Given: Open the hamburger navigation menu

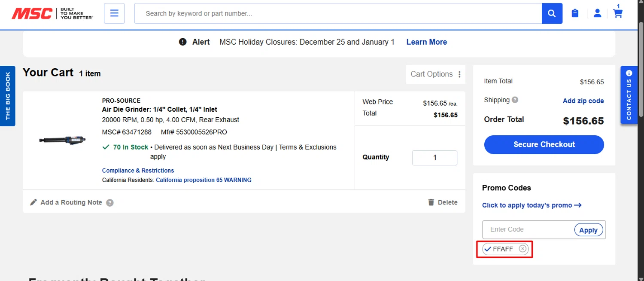Looking at the screenshot, I should pos(114,14).
